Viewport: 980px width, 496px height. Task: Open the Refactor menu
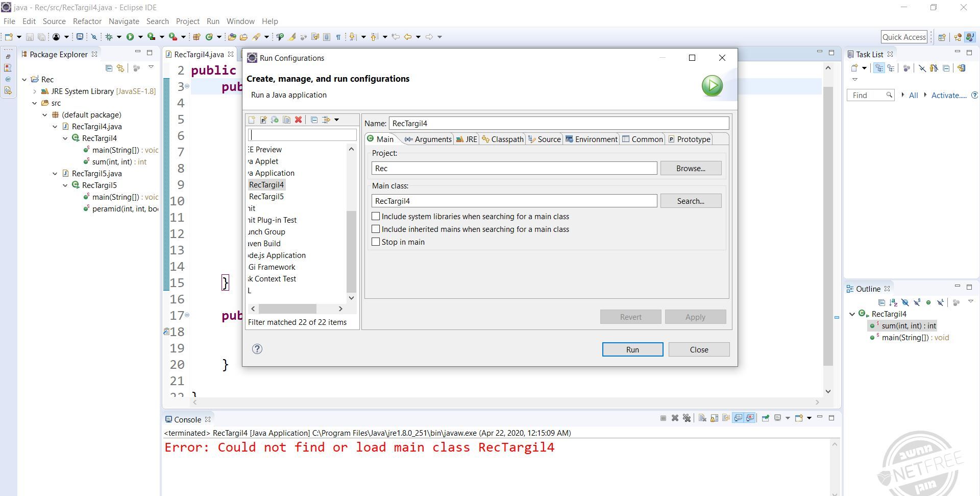tap(87, 21)
